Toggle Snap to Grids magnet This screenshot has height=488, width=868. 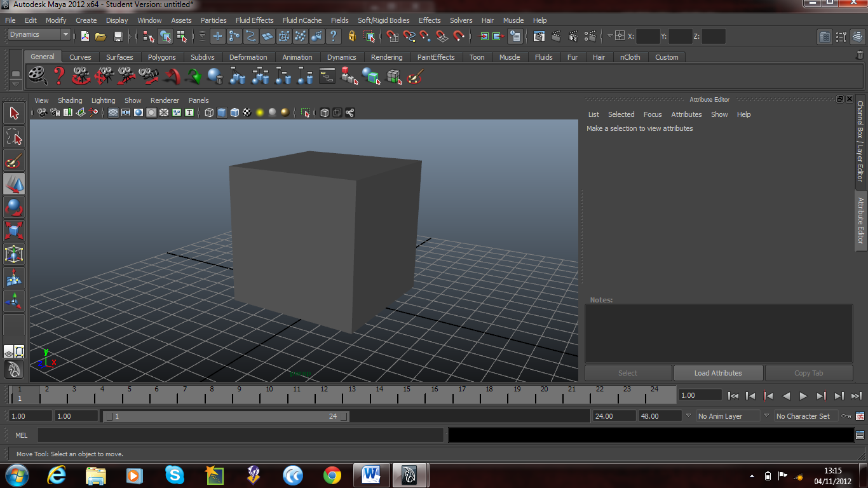point(393,36)
